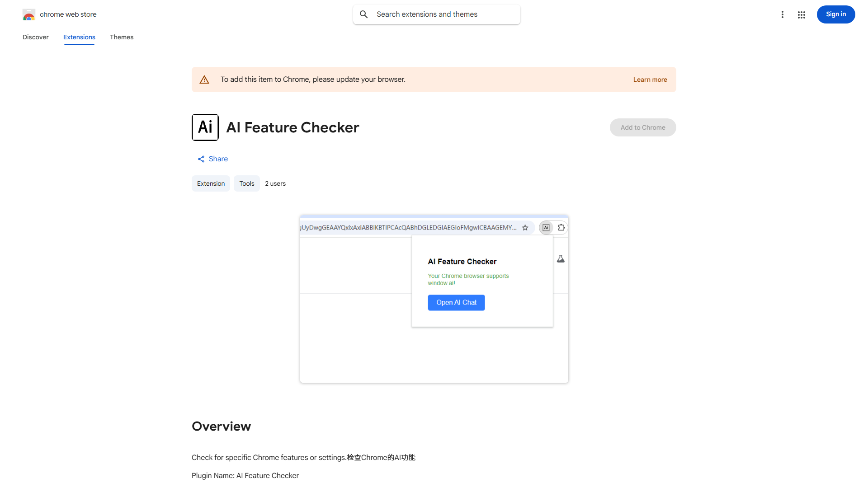Click Open AI Chat in the preview image
Image resolution: width=868 pixels, height=488 pixels.
pos(456,302)
